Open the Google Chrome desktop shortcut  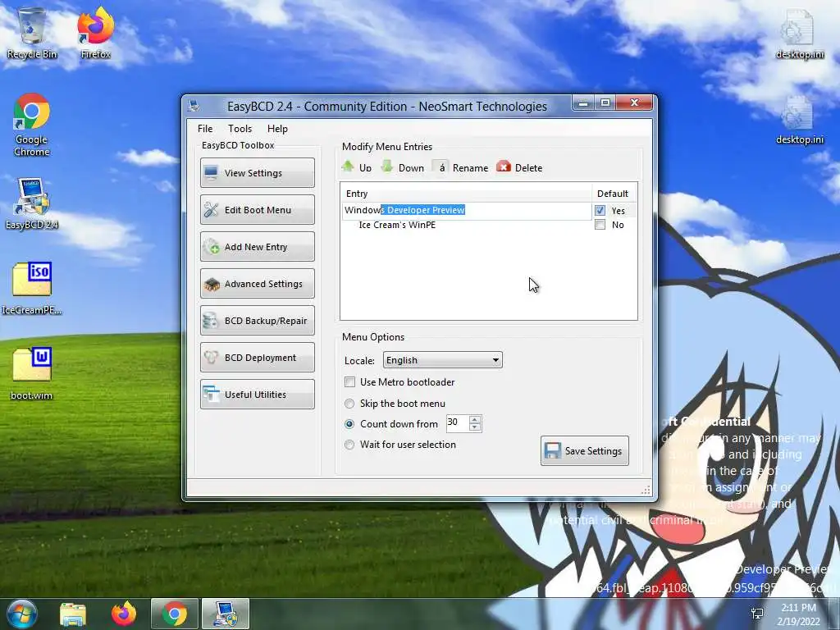pos(32,125)
